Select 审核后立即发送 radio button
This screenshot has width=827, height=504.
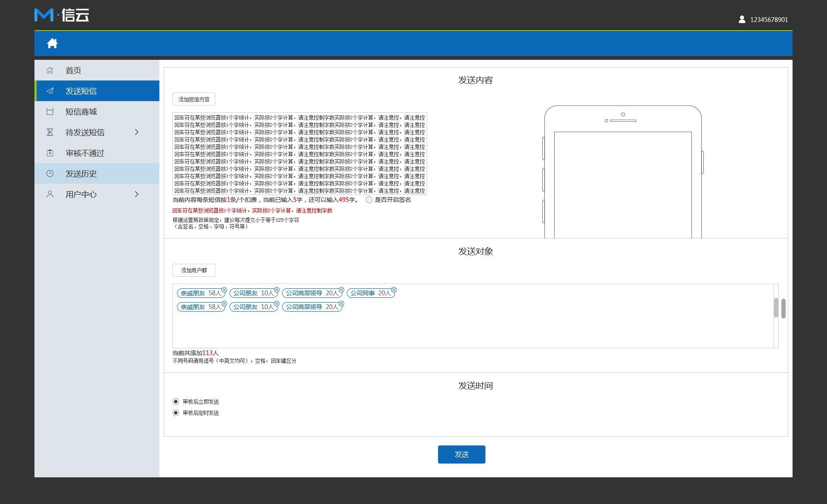[x=175, y=401]
